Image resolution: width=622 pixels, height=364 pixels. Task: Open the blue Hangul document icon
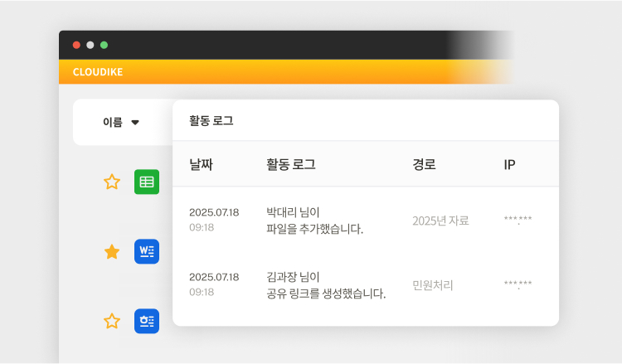147,321
